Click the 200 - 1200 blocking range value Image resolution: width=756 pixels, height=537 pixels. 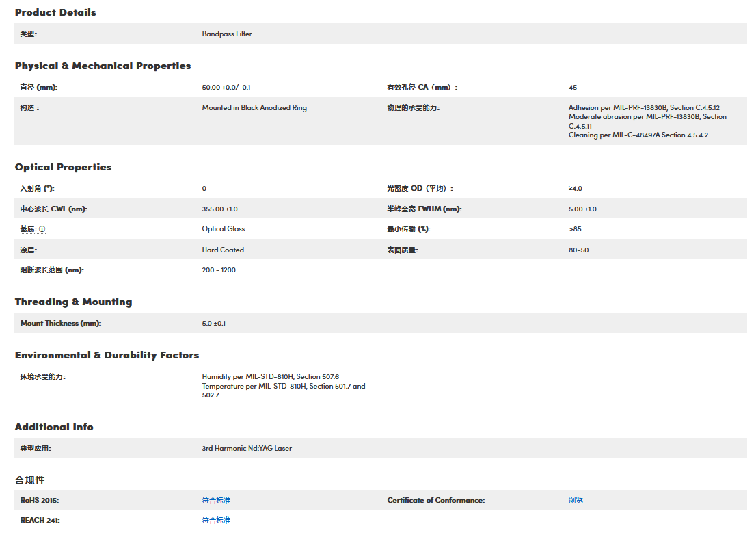(219, 270)
